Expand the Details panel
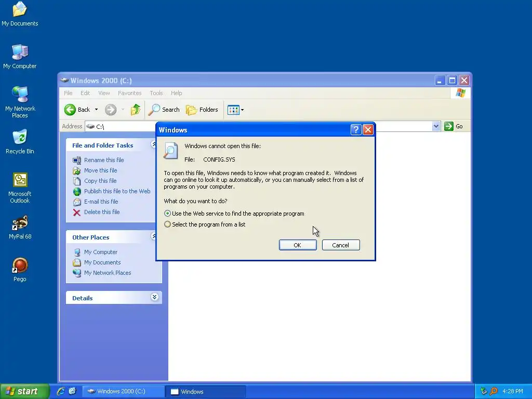This screenshot has height=399, width=532. point(154,297)
